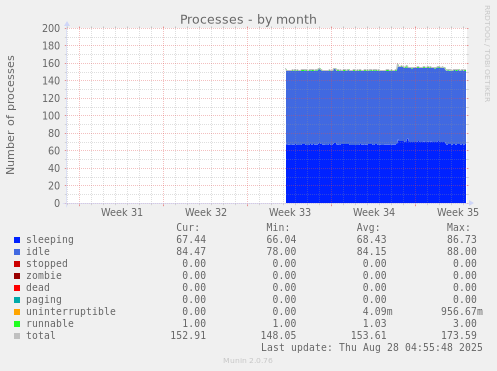Click sleeping maximum value 86.73
The height and width of the screenshot is (371, 497).
coord(462,240)
